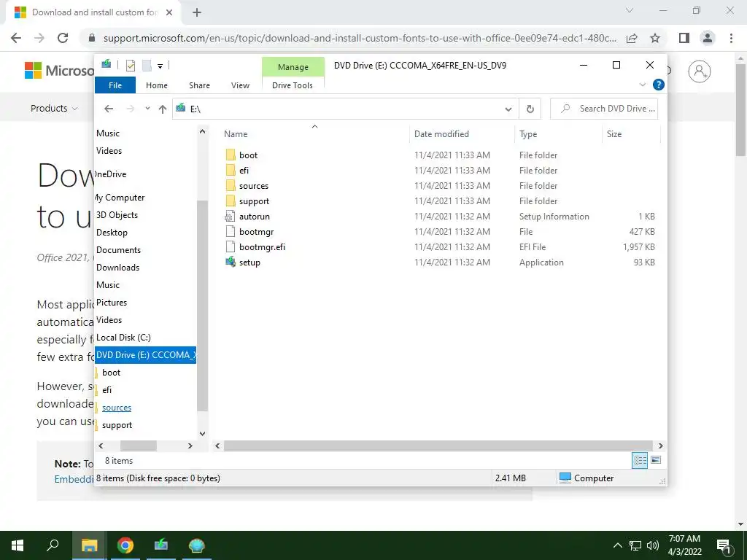Click the navigation pane horizontal scrollbar left arrow
Screen dimensions: 747x560
pyautogui.click(x=101, y=446)
